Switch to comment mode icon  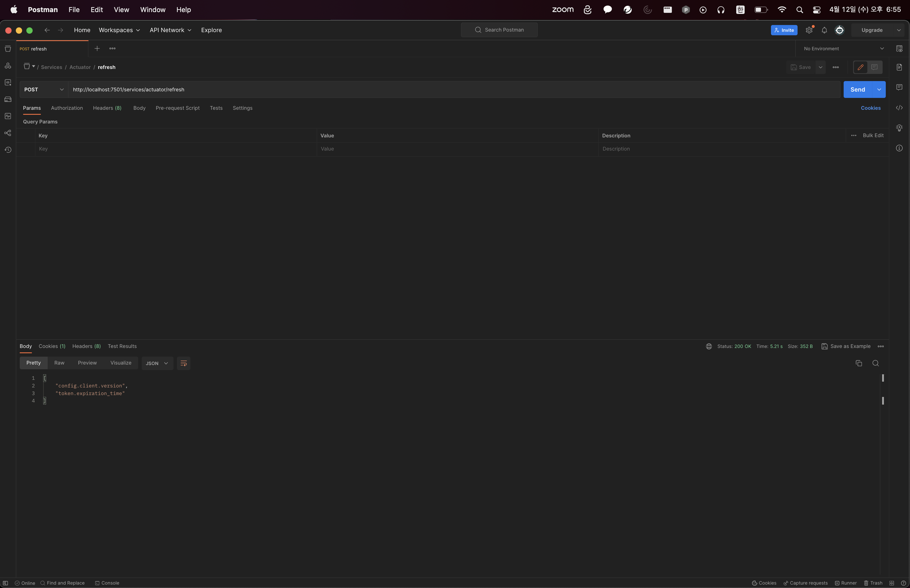(x=874, y=67)
